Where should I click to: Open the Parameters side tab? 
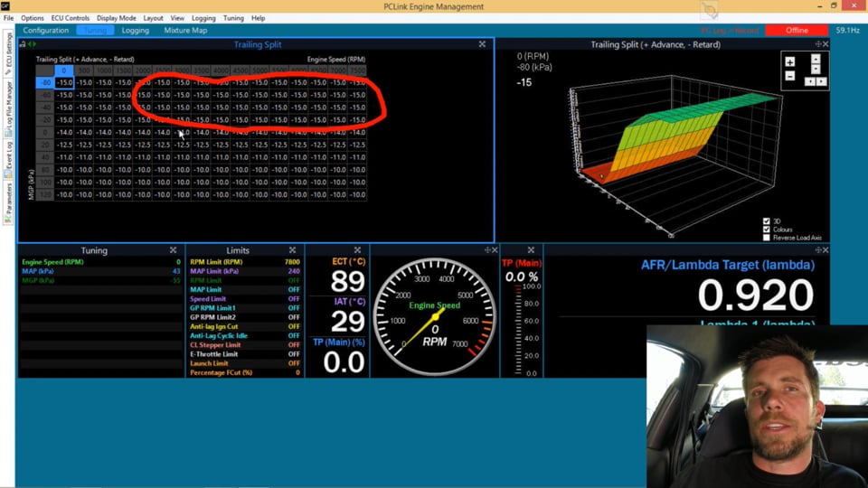(8, 202)
